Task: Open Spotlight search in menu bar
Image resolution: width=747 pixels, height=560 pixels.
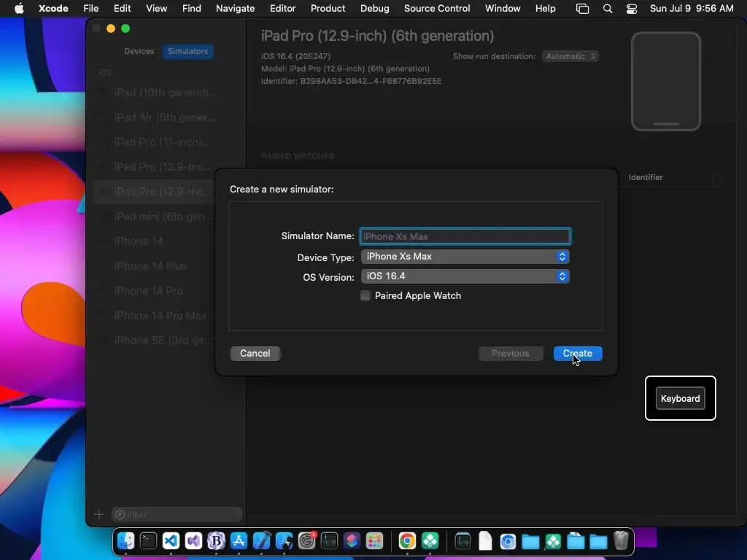Action: [608, 9]
